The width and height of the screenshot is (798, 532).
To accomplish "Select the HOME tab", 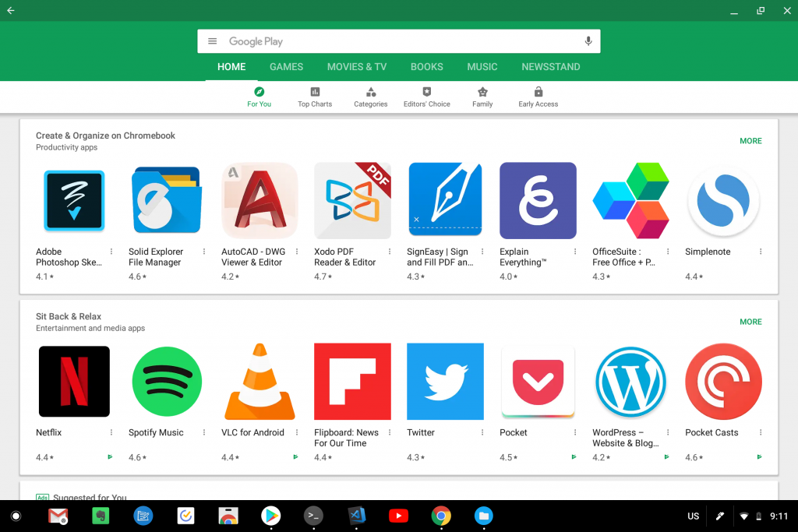I will click(x=231, y=67).
